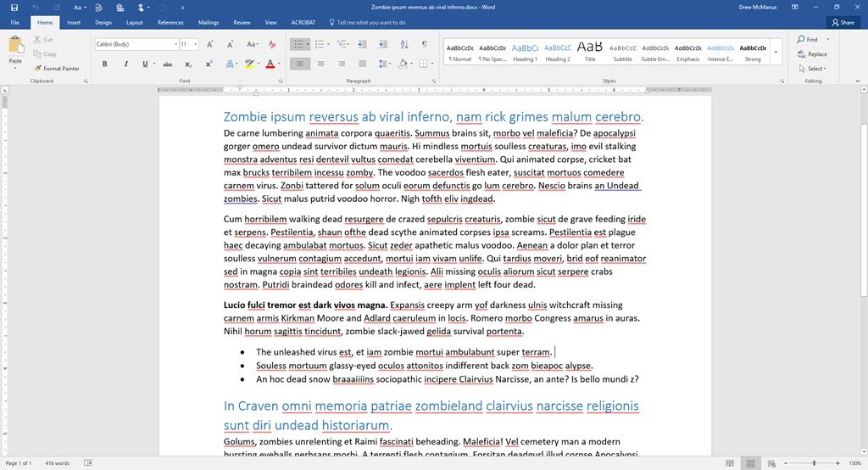Switch to the Insert tab
The height and width of the screenshot is (470, 868).
click(x=74, y=23)
